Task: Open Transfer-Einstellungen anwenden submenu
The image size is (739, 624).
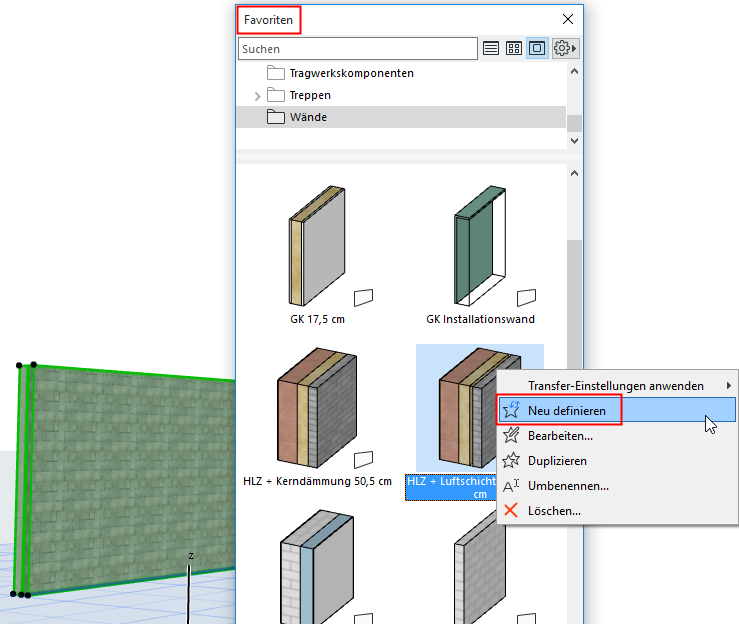Action: pos(618,386)
